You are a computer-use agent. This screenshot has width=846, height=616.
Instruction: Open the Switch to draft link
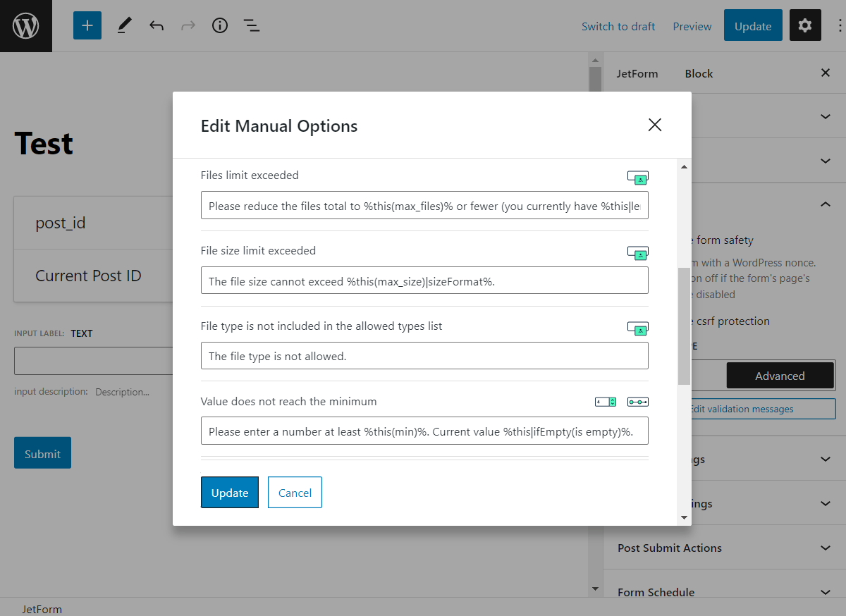(618, 26)
